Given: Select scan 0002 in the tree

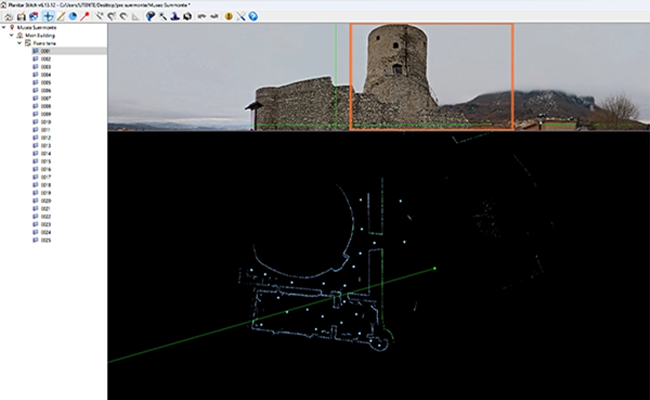Looking at the screenshot, I should click(46, 59).
